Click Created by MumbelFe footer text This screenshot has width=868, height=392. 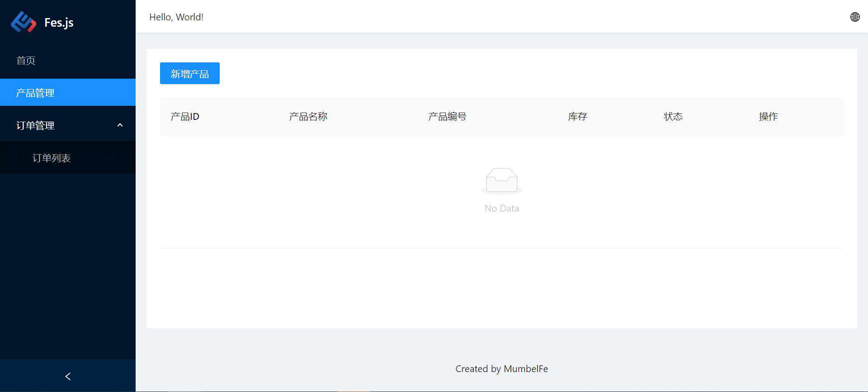501,368
